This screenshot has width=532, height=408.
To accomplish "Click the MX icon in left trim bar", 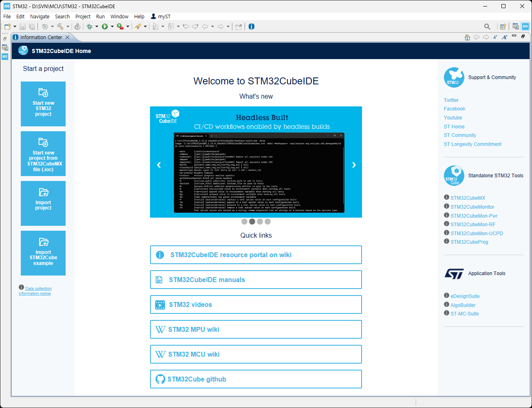I will pyautogui.click(x=5, y=57).
